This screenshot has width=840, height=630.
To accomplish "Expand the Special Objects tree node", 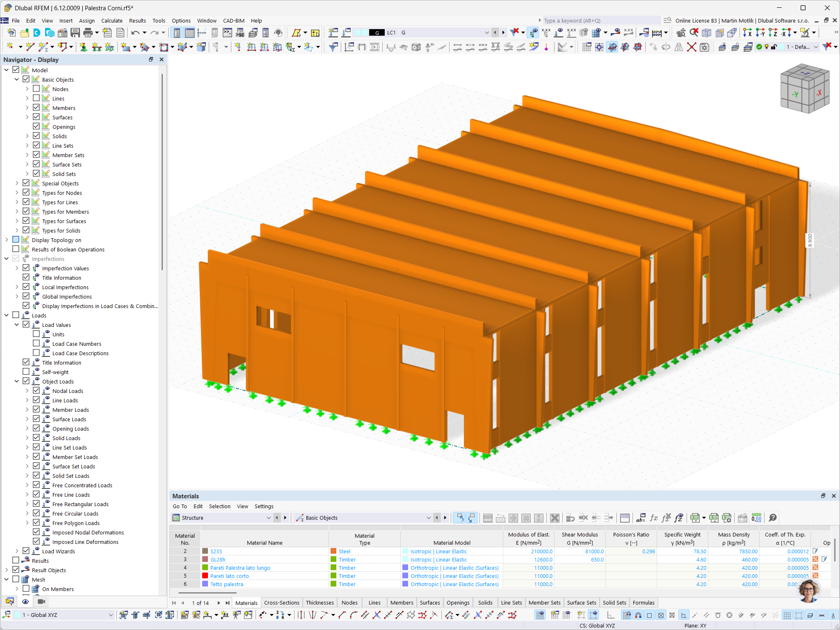I will [x=17, y=183].
